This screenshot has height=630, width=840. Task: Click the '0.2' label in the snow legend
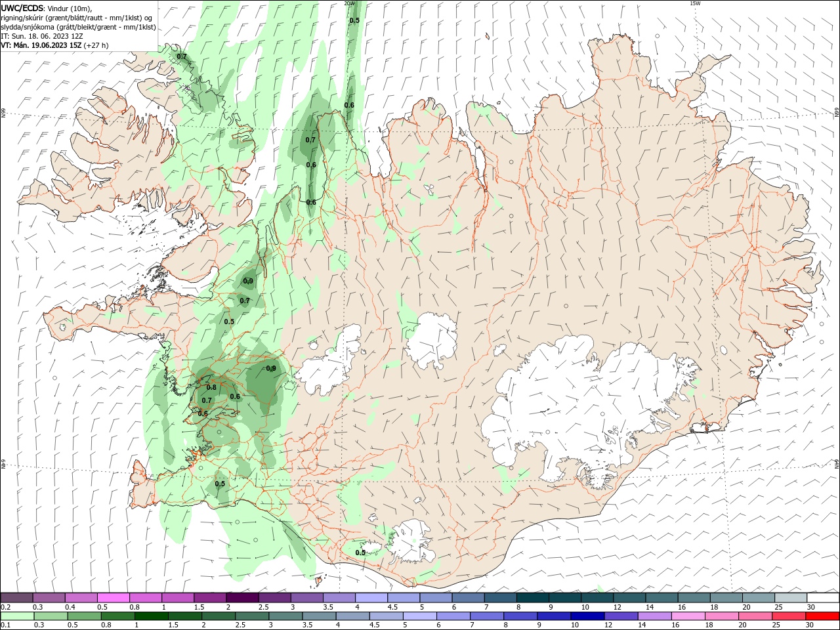click(6, 607)
